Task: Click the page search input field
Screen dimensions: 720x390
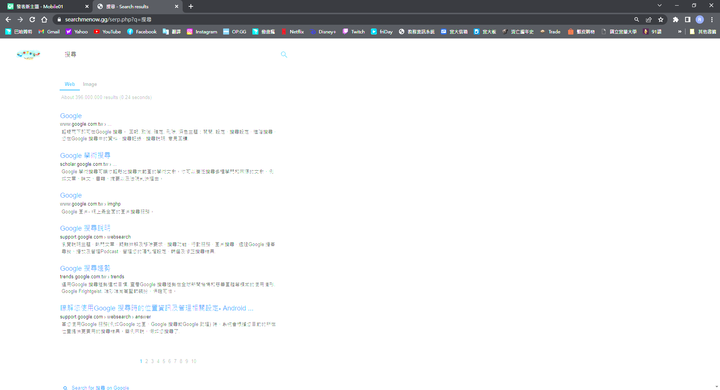Action: tap(170, 54)
